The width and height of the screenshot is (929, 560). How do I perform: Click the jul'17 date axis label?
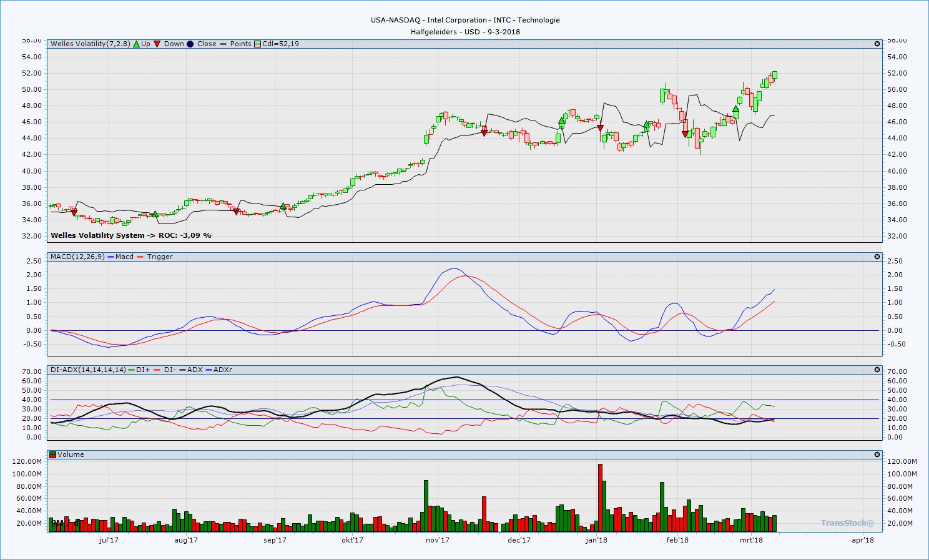(x=109, y=540)
